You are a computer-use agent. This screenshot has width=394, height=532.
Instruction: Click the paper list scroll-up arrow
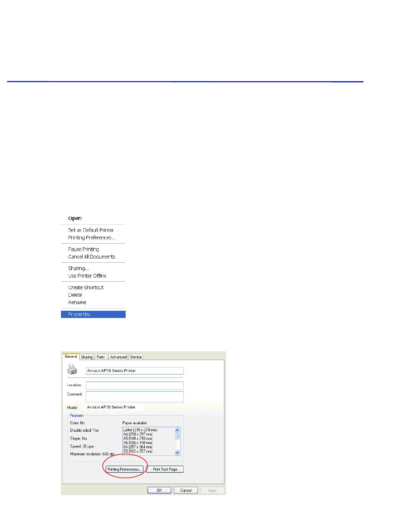coord(178,430)
